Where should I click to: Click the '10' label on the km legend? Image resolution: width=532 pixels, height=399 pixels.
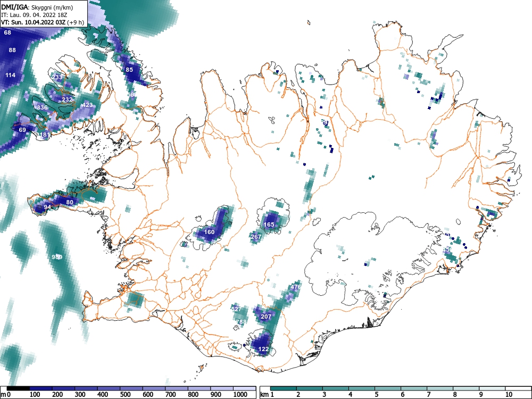tap(509, 395)
